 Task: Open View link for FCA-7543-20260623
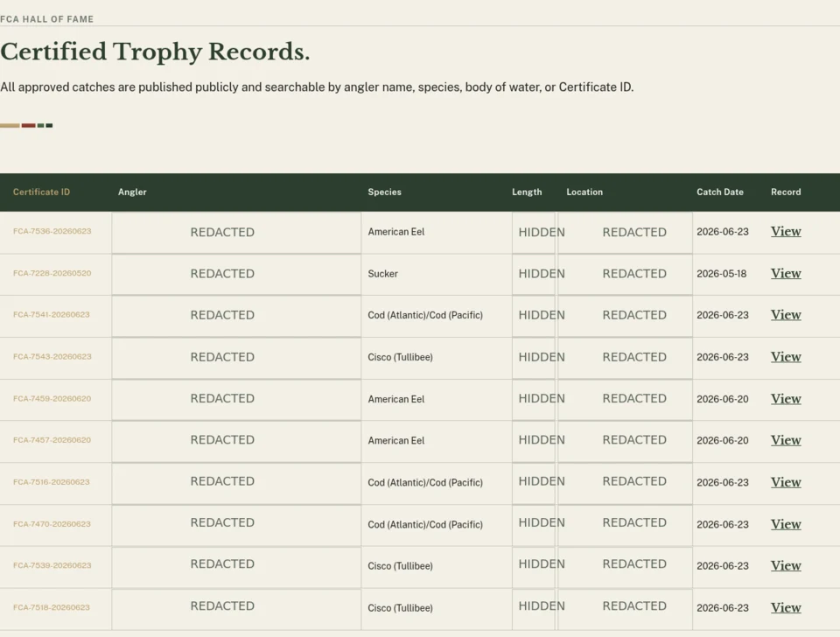(786, 357)
